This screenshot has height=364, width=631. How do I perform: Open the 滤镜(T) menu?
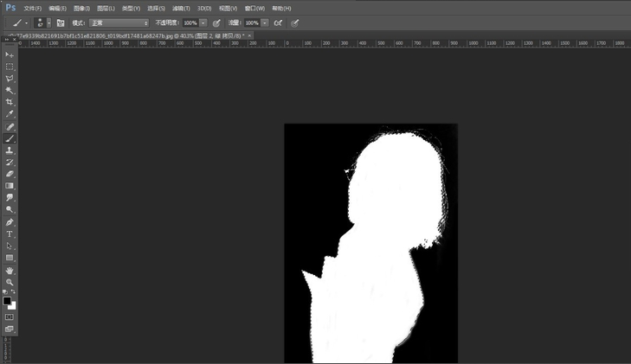coord(181,9)
